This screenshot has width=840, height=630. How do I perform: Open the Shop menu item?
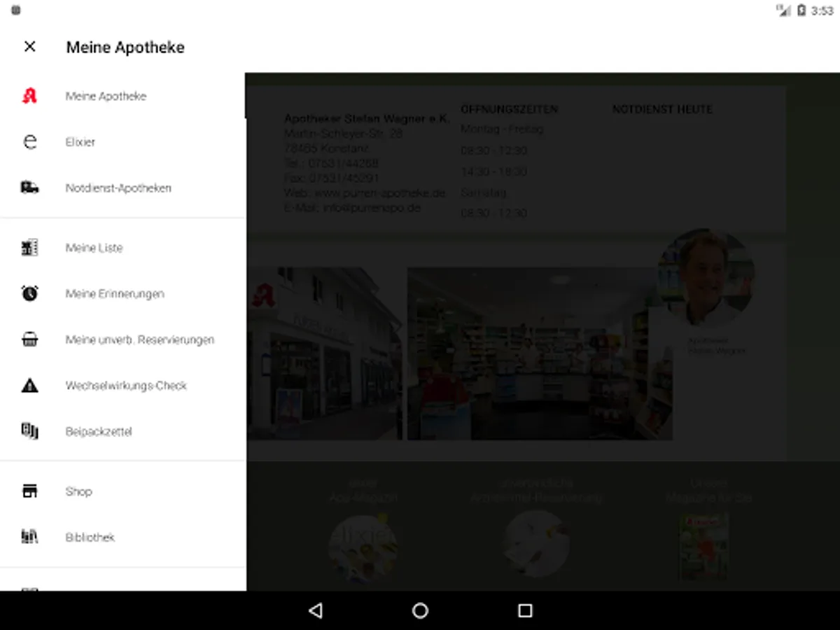[x=122, y=491]
